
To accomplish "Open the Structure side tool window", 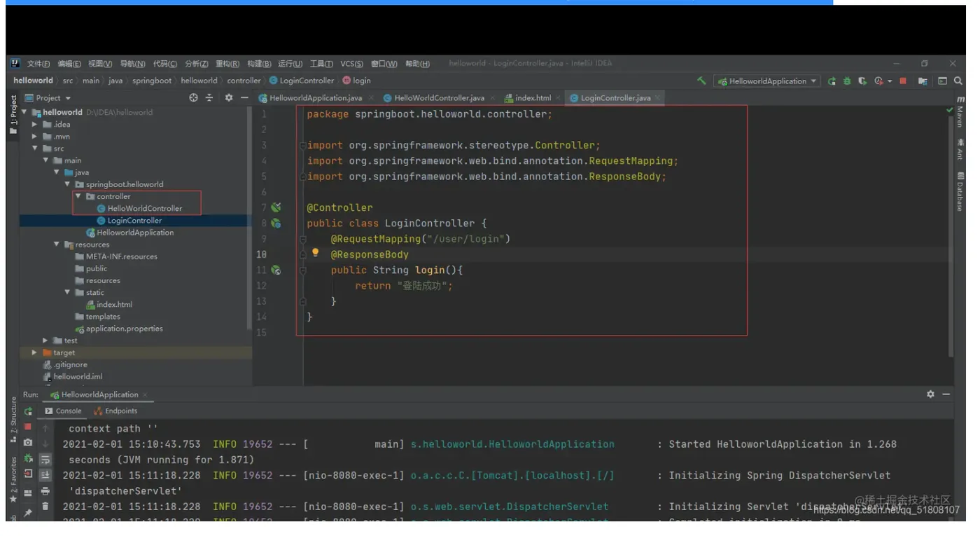I will pos(13,419).
